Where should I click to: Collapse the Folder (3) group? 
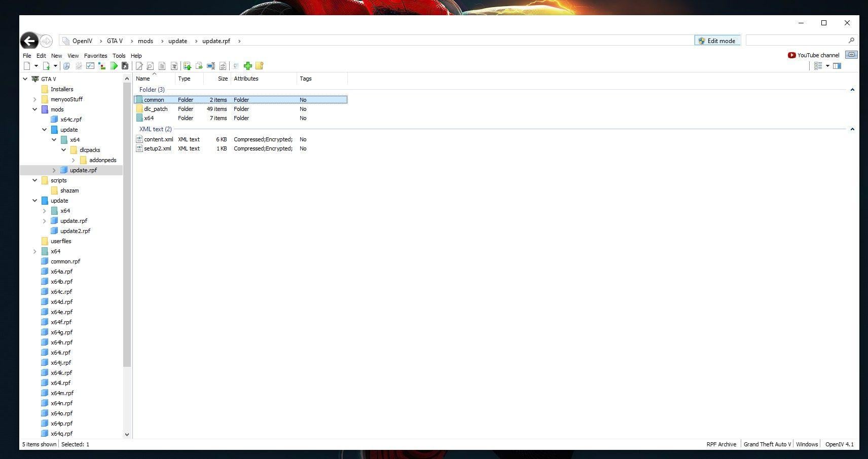(x=852, y=90)
